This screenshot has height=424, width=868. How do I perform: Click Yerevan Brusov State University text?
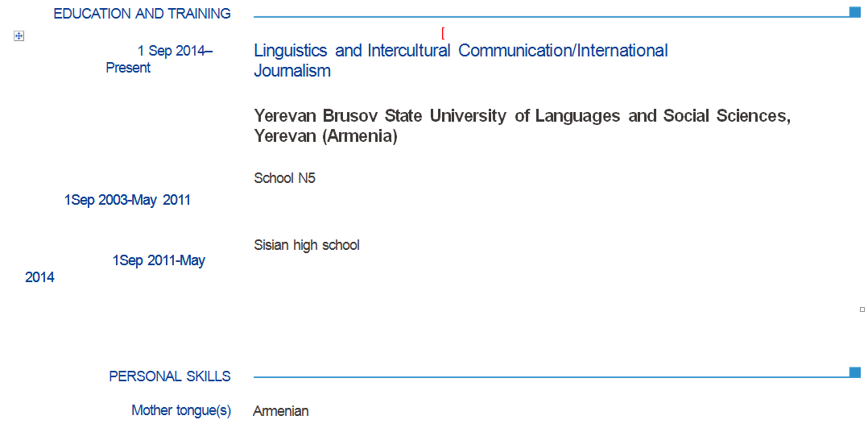(x=522, y=116)
